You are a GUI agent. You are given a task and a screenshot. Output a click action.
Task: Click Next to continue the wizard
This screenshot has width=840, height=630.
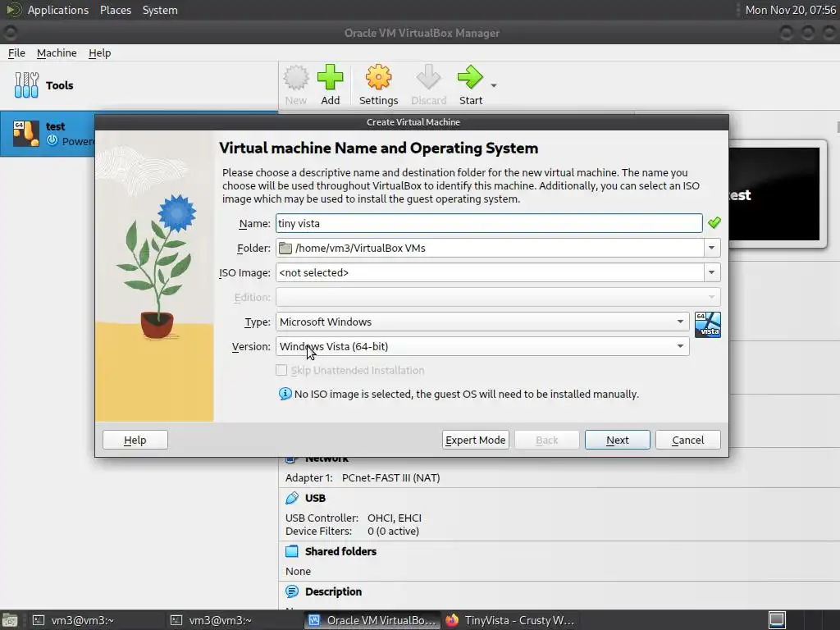point(617,440)
